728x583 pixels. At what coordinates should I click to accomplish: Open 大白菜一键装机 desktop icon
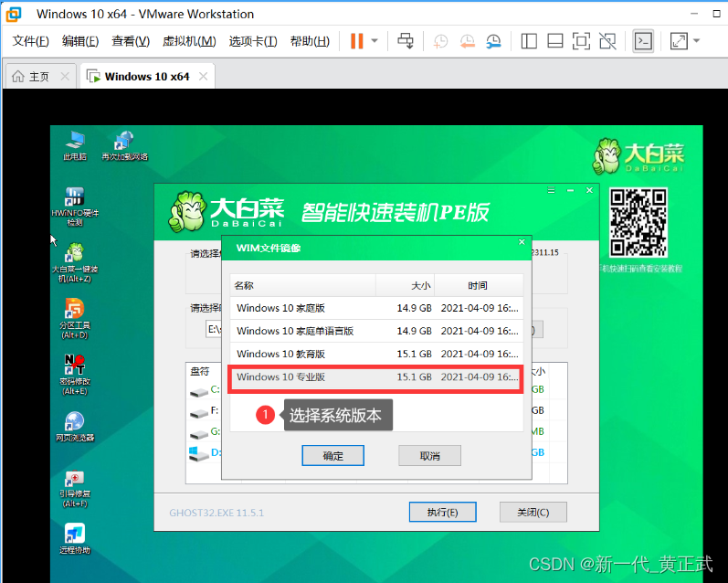[x=75, y=263]
